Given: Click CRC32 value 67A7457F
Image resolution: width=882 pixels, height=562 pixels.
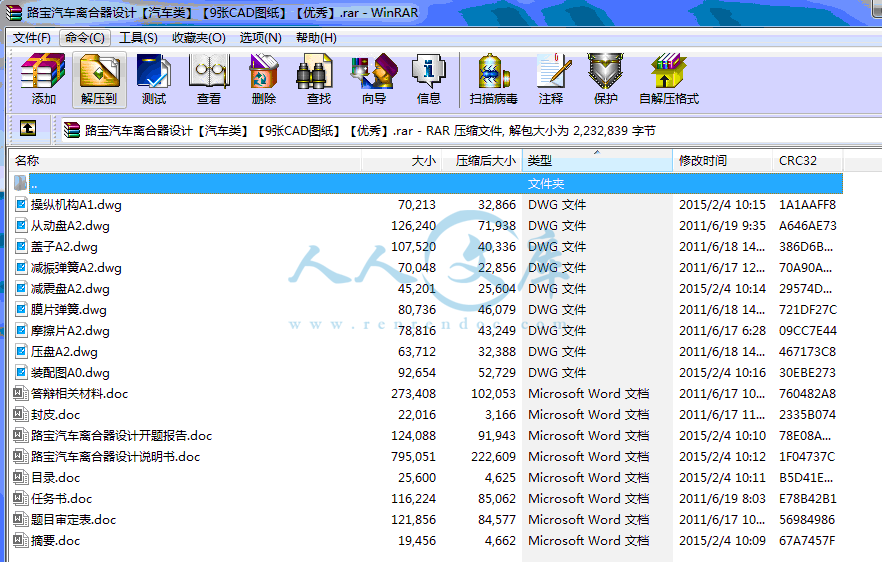Looking at the screenshot, I should tap(807, 540).
